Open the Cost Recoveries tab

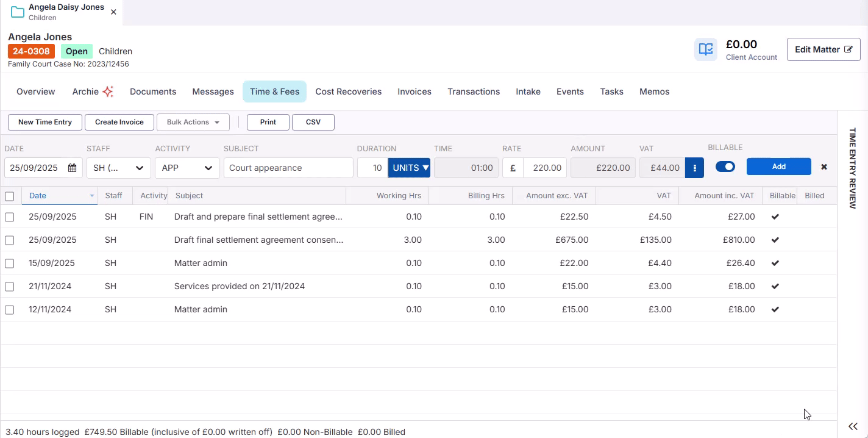pyautogui.click(x=348, y=92)
